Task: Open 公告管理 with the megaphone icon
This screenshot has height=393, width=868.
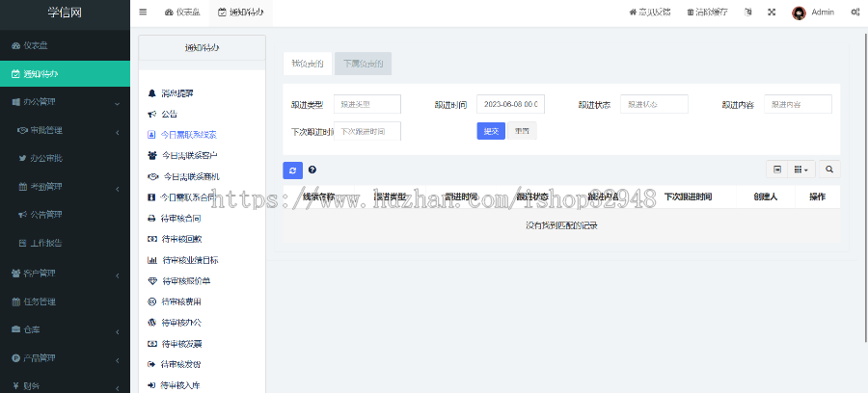Action: point(65,215)
